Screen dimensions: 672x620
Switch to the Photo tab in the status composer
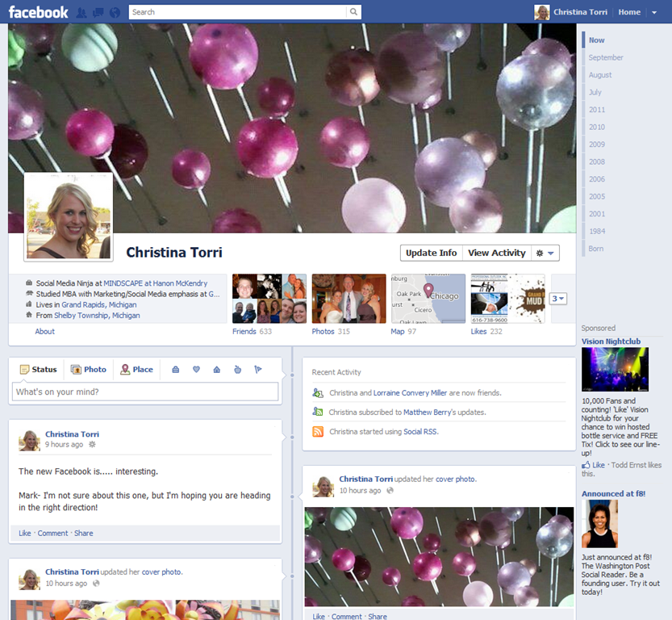pos(89,369)
